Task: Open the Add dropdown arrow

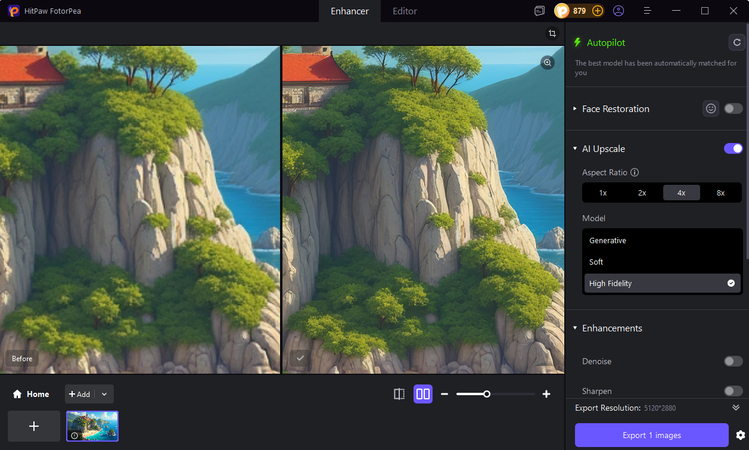Action: tap(104, 394)
